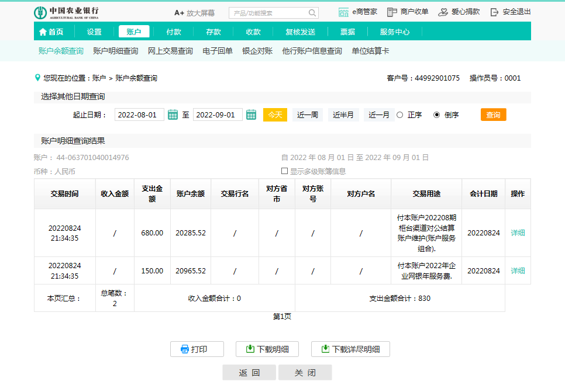This screenshot has height=392, width=565.
Task: Open 详细 link for 150.00 transaction
Action: coord(518,270)
